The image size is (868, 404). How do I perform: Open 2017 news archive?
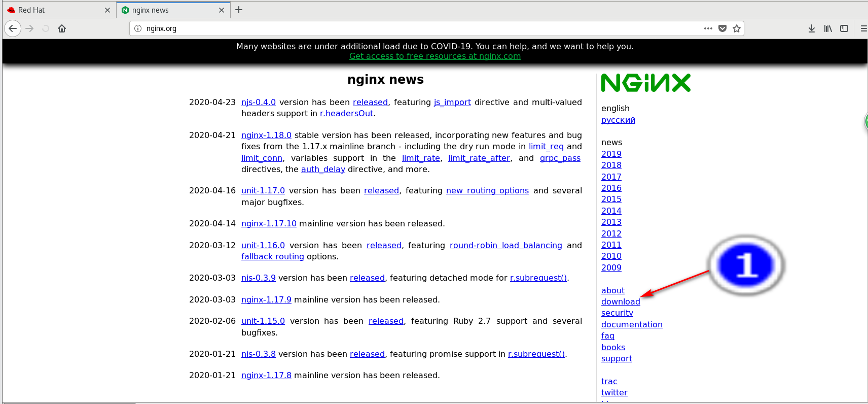pyautogui.click(x=611, y=177)
